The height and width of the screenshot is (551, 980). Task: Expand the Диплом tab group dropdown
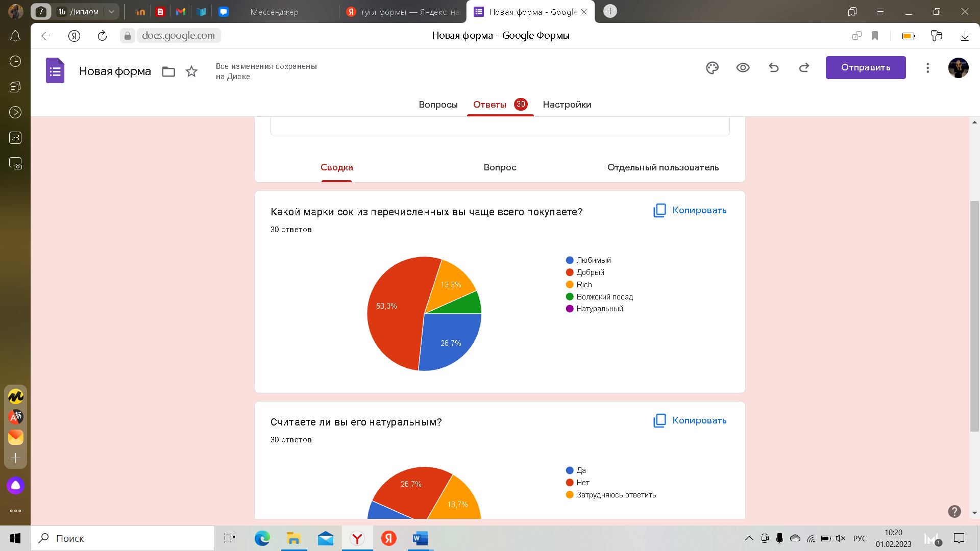coord(111,11)
